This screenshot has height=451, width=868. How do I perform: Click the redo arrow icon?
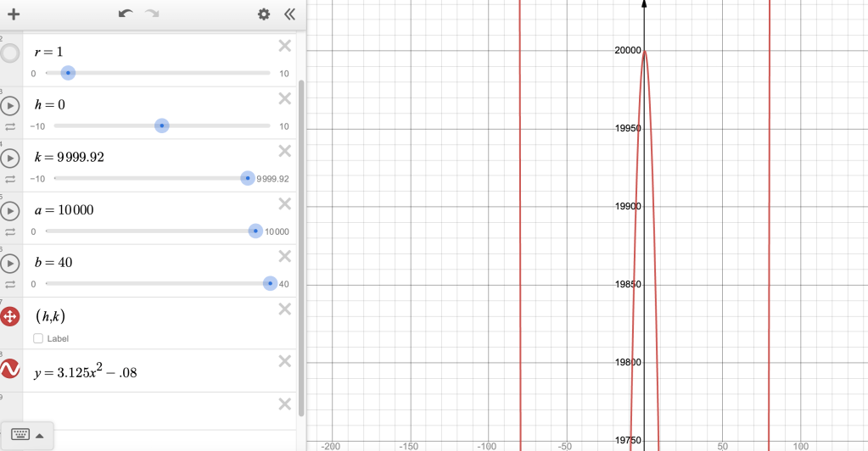pyautogui.click(x=152, y=14)
